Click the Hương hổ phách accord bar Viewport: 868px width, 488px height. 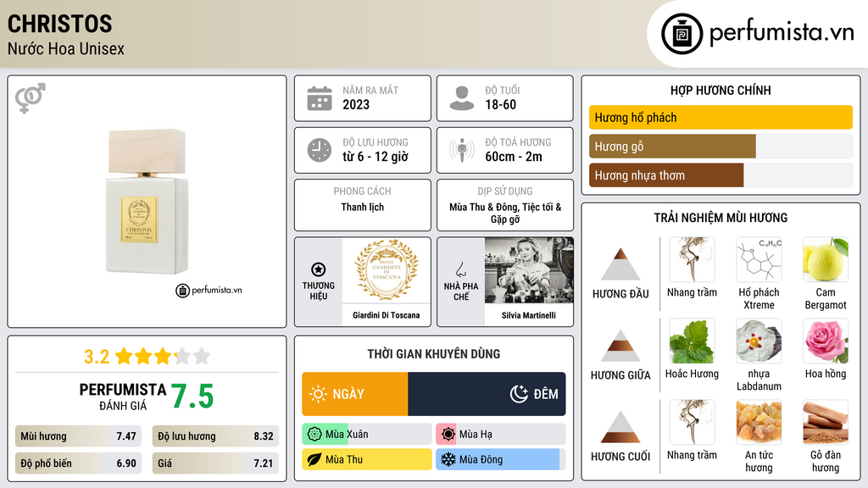click(x=721, y=117)
